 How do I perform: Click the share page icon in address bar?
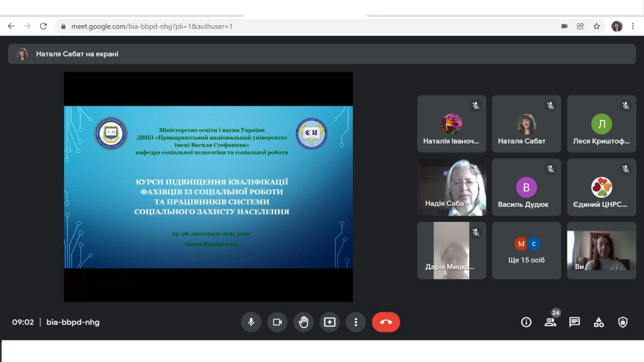point(580,26)
